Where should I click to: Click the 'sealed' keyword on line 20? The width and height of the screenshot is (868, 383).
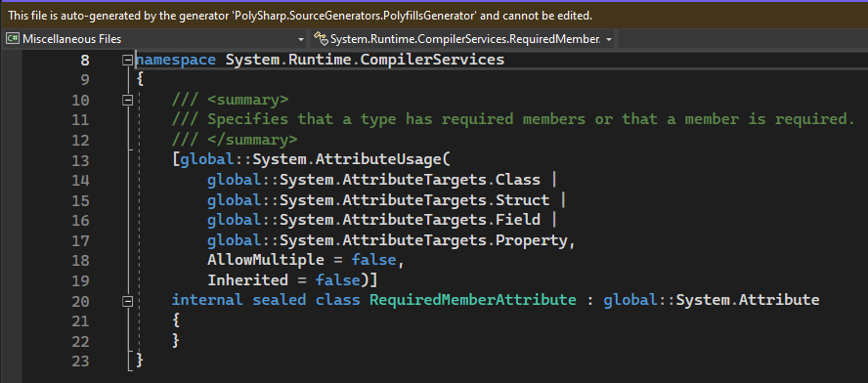click(x=280, y=301)
